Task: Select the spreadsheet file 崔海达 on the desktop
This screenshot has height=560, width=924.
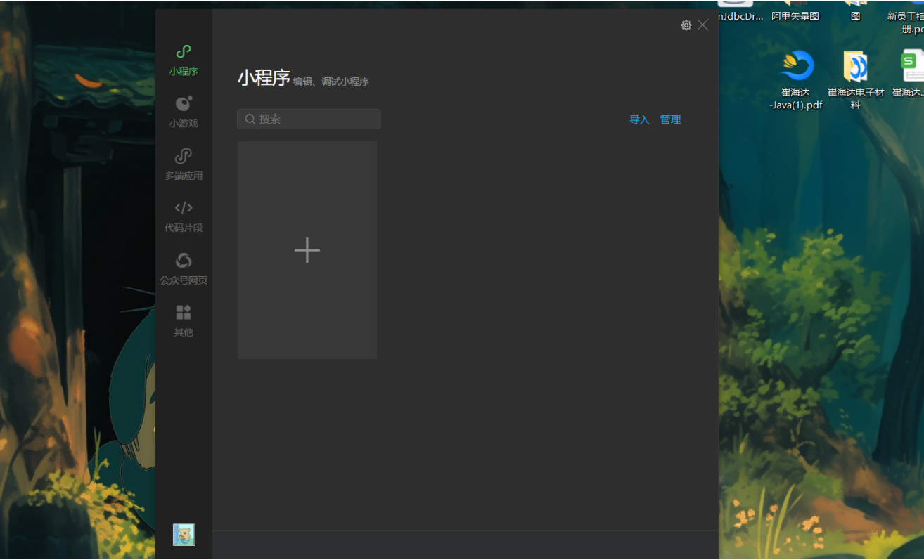Action: [909, 74]
